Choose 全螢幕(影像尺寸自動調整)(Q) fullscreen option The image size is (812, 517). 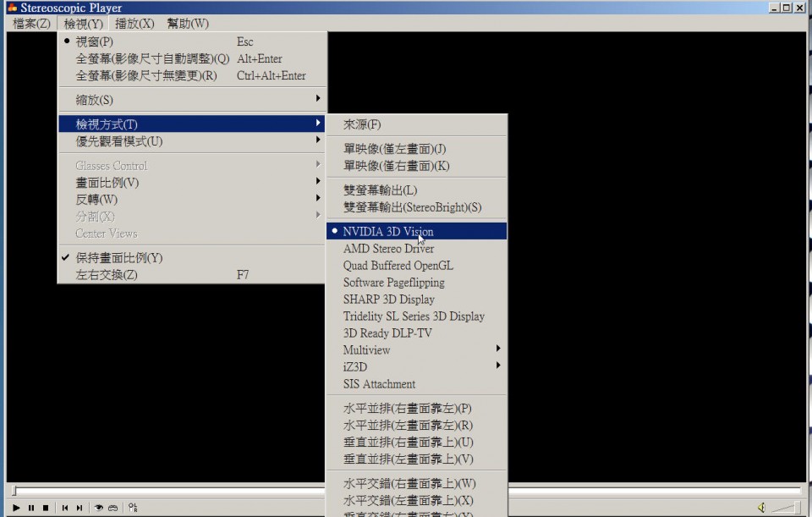(x=192, y=58)
